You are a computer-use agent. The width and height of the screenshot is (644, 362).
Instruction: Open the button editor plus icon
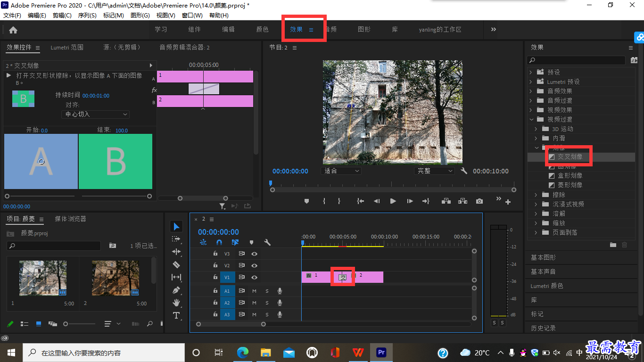(508, 202)
